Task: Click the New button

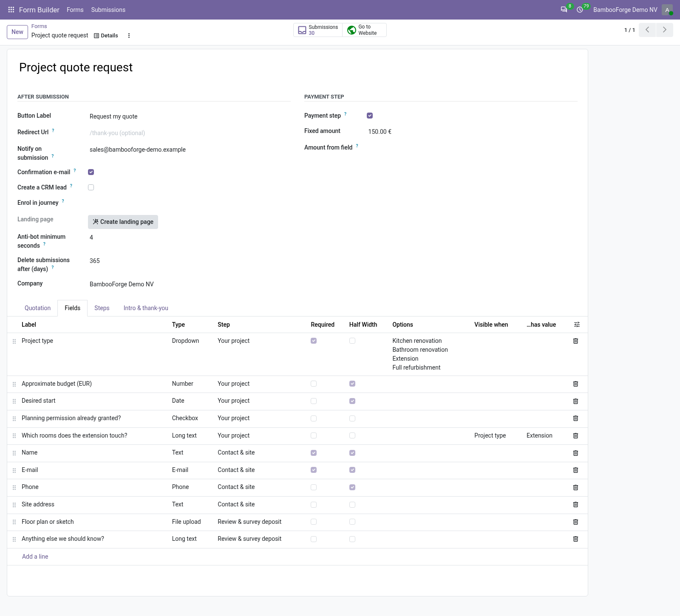Action: (x=17, y=32)
